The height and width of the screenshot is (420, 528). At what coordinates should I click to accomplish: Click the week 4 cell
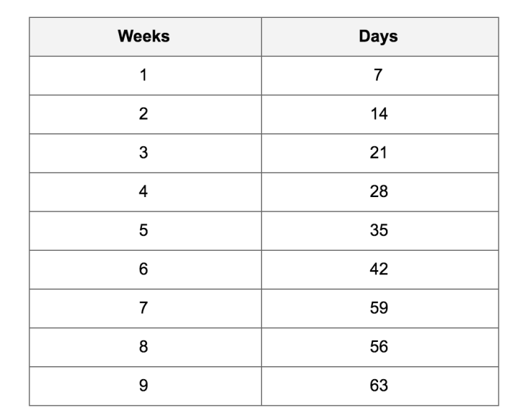(146, 192)
